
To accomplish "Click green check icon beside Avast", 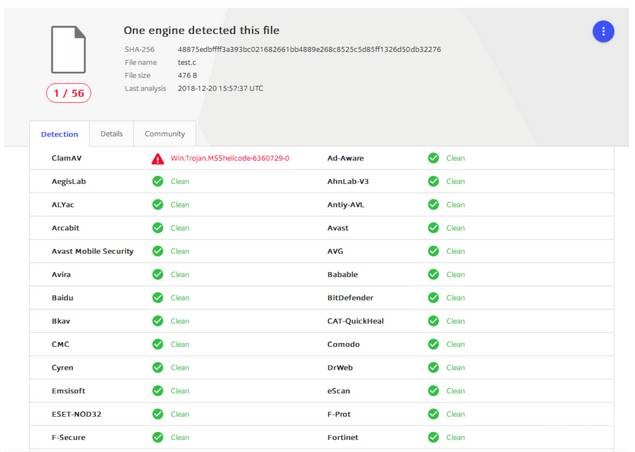I will point(433,228).
